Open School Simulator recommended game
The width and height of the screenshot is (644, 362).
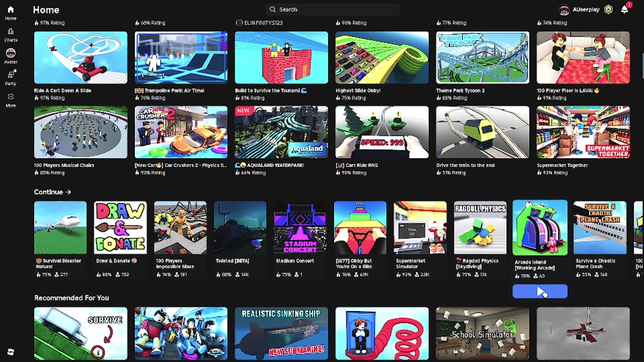(x=482, y=333)
